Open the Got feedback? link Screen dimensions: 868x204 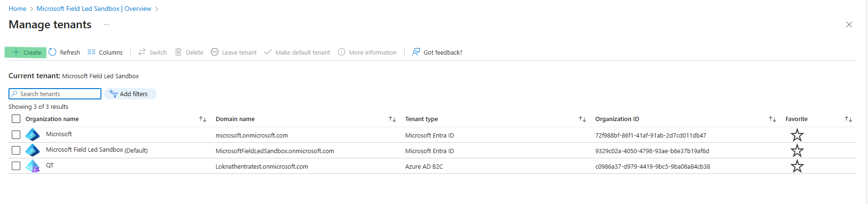click(437, 52)
